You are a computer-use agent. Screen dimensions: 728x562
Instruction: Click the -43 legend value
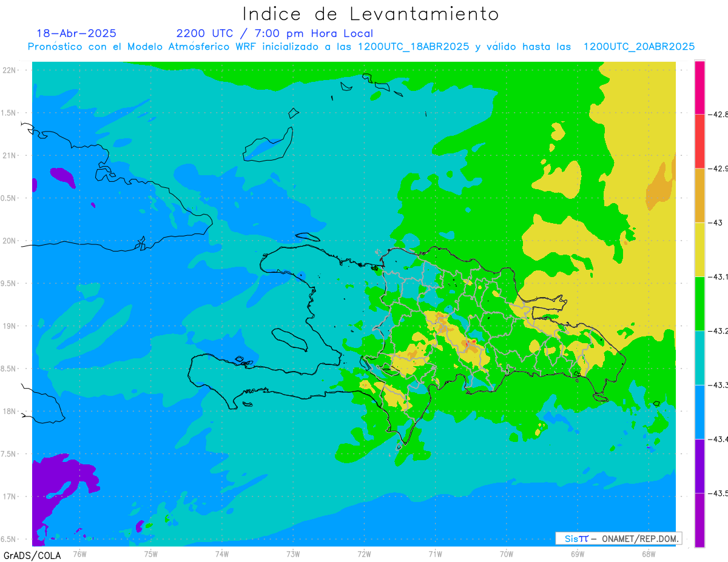click(715, 222)
